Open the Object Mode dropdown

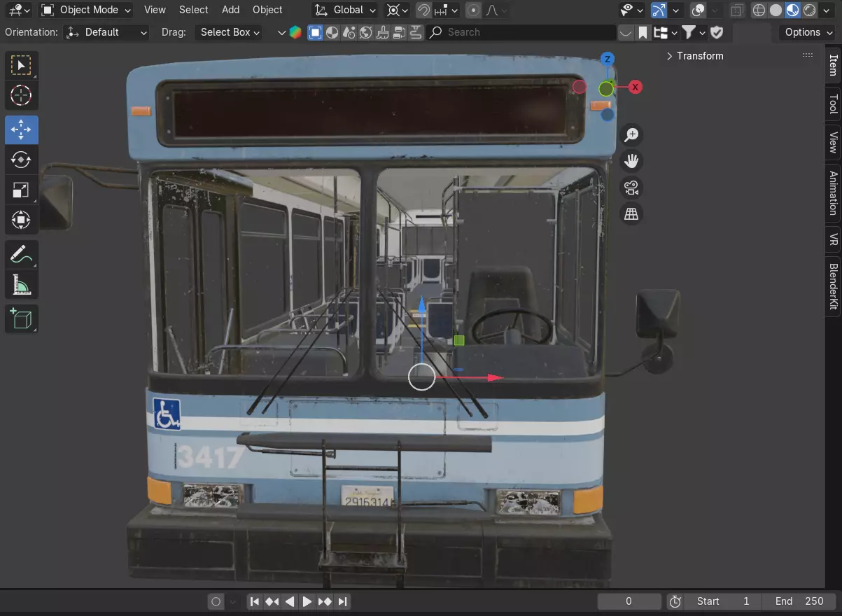[85, 10]
